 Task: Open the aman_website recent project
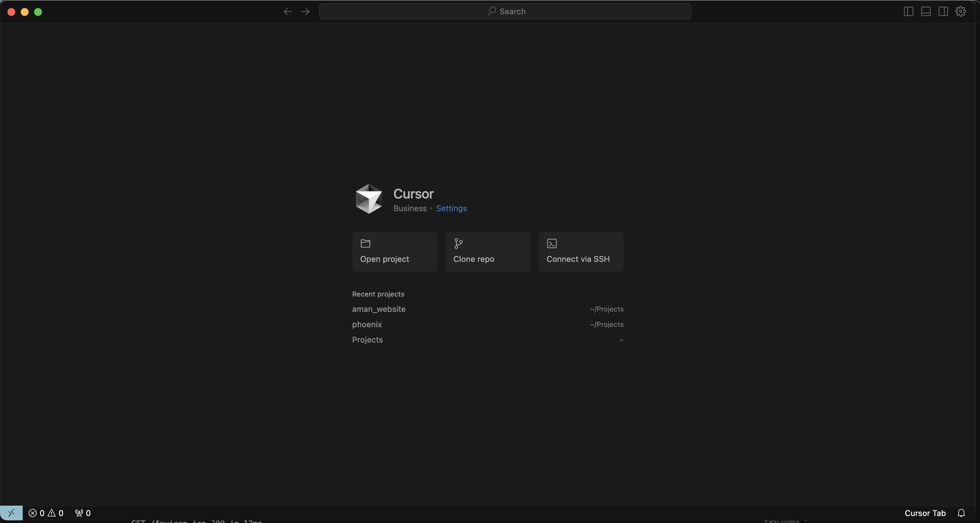click(379, 309)
